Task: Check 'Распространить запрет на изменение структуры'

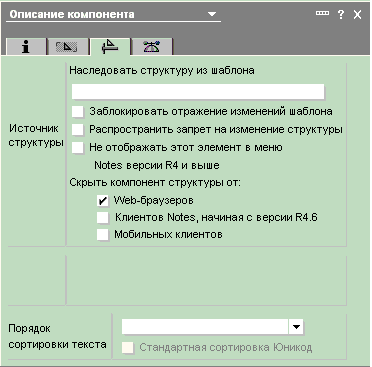Action: click(x=78, y=130)
